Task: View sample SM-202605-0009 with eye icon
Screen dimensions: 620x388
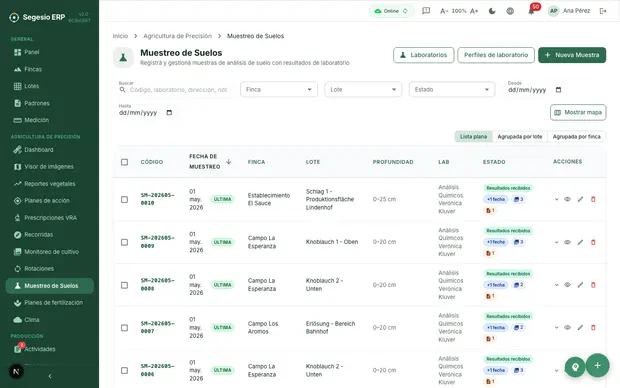Action: [567, 242]
